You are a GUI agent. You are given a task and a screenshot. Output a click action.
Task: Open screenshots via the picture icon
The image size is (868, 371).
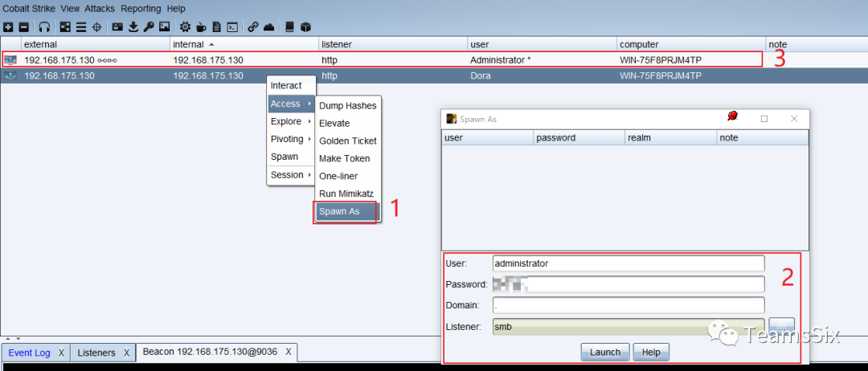coord(164,26)
